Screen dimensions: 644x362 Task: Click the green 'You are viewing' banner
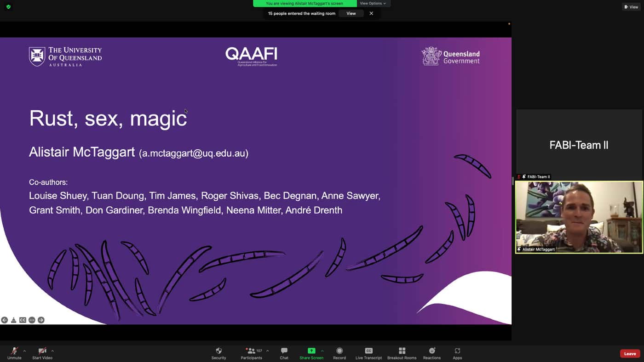tap(305, 3)
